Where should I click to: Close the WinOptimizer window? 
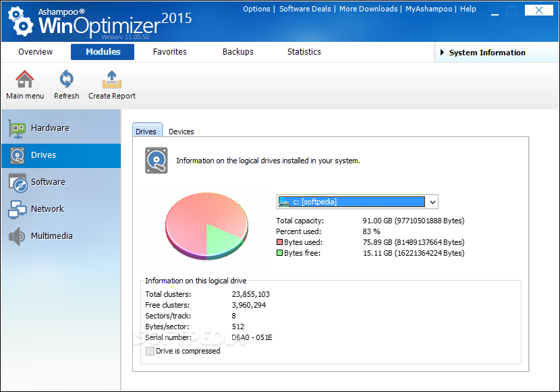point(538,10)
